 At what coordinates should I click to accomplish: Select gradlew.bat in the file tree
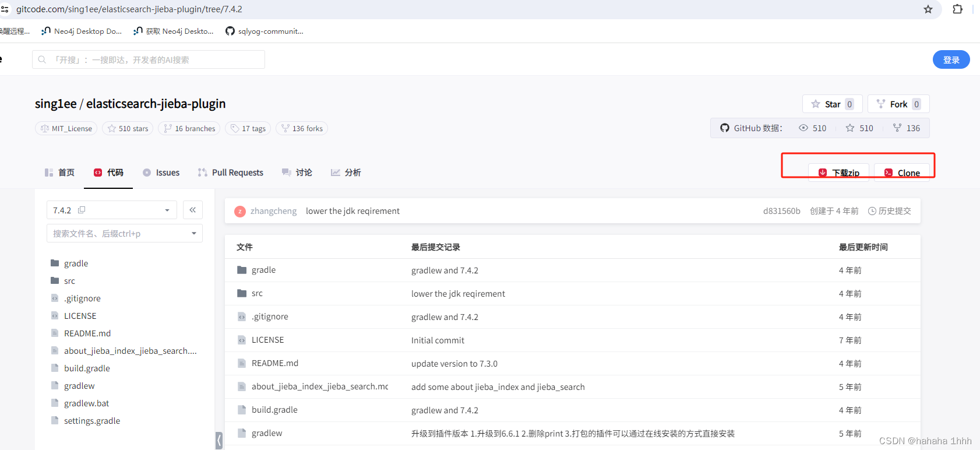pos(80,403)
